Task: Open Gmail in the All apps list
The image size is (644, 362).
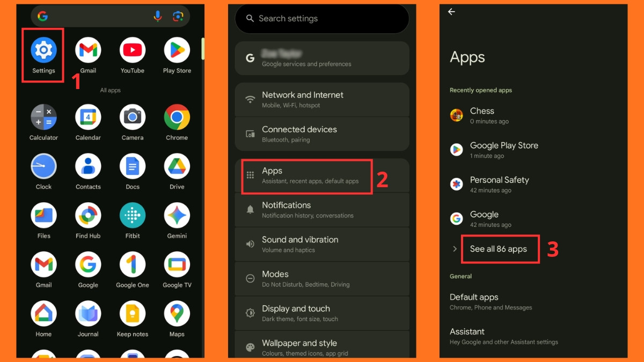Action: coord(43,265)
